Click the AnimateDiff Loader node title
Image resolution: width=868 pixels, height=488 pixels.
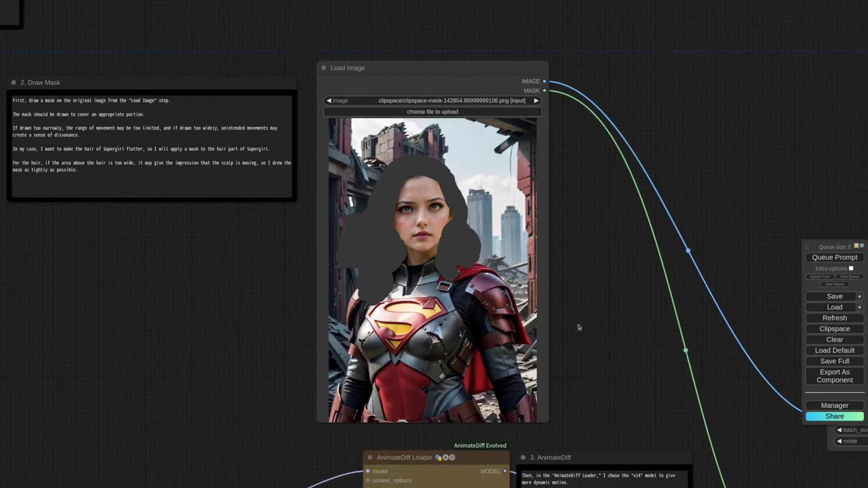pos(404,457)
